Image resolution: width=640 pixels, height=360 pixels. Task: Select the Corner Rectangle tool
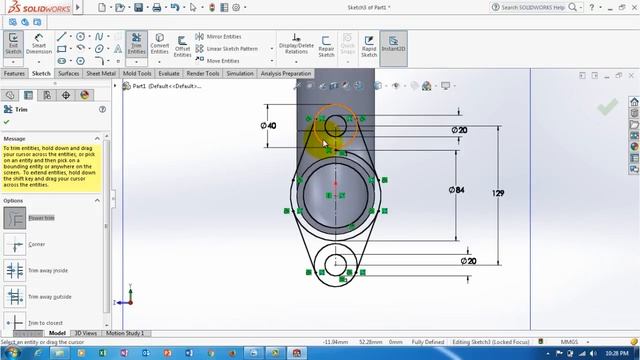(62, 49)
